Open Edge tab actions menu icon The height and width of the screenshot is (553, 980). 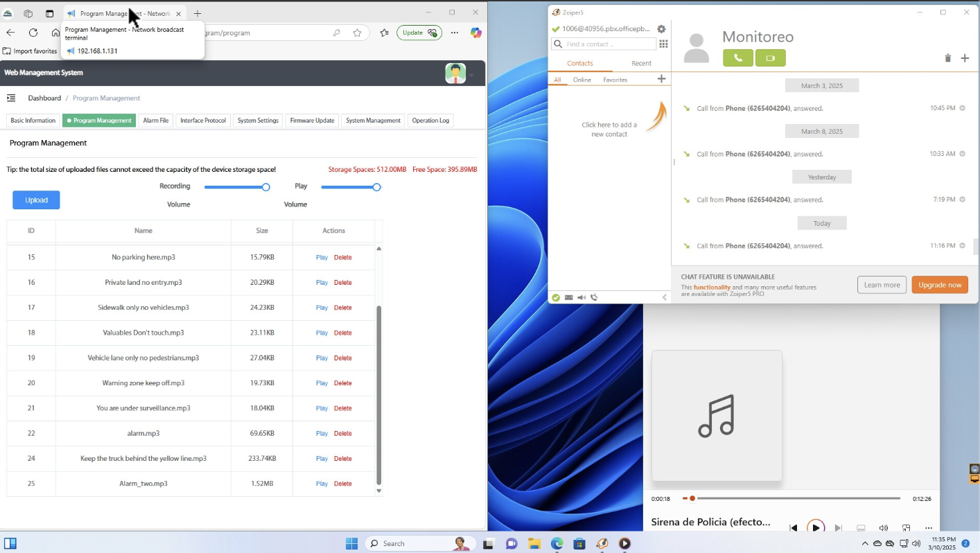[x=49, y=13]
